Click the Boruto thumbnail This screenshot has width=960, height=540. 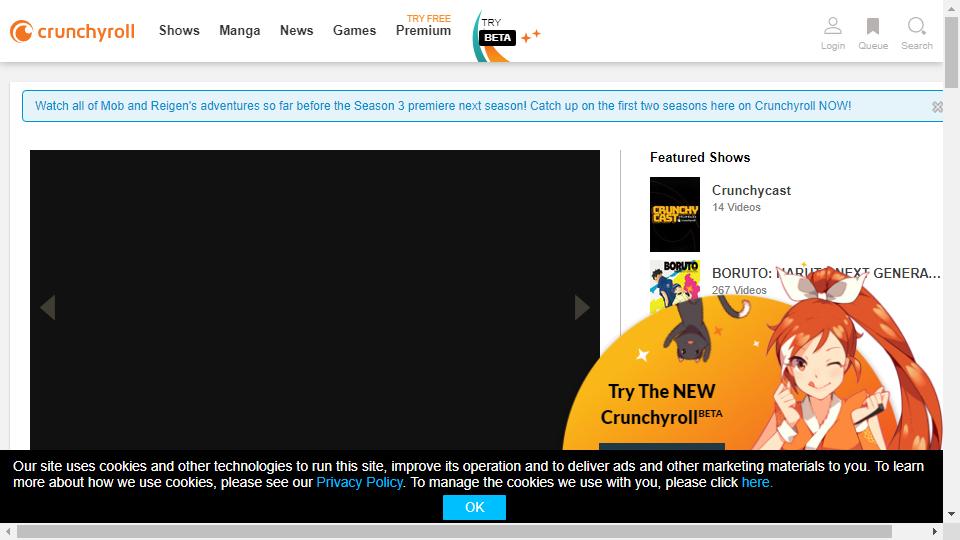click(x=675, y=285)
